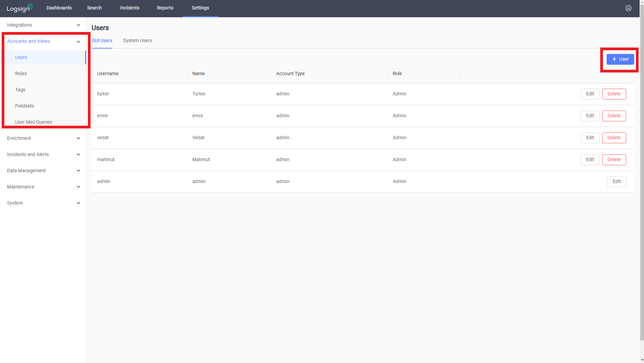
Task: Add a new user with + User button
Action: [x=620, y=59]
